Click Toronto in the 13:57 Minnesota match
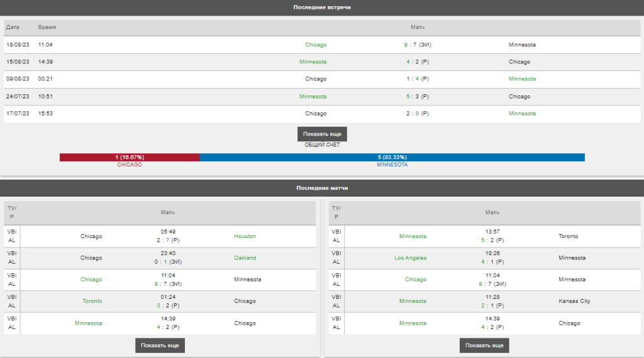 568,236
